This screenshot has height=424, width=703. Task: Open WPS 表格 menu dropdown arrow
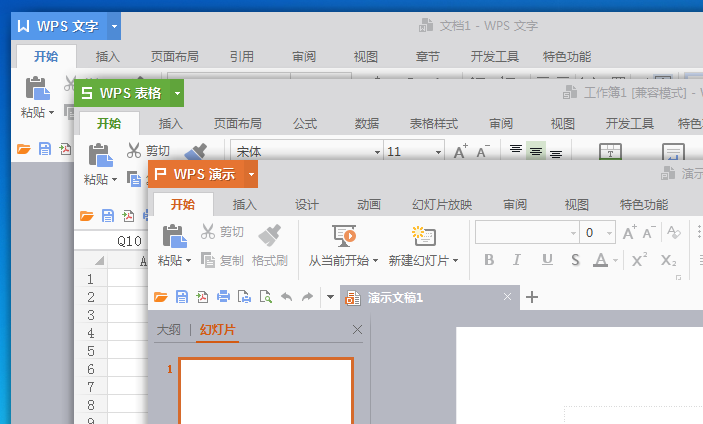(x=178, y=93)
